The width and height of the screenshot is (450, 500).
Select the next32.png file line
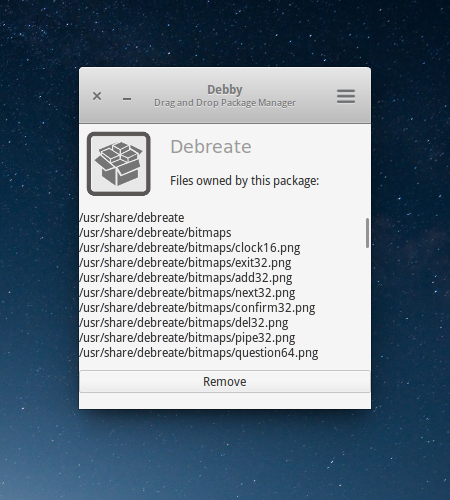pos(187,293)
